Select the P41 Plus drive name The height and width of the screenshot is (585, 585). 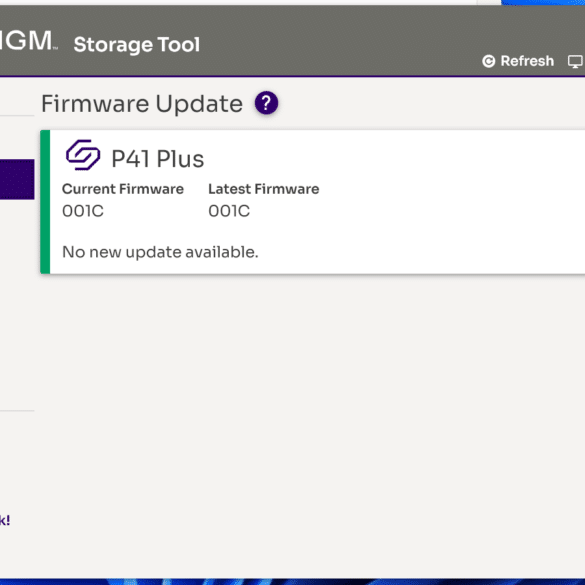click(157, 159)
